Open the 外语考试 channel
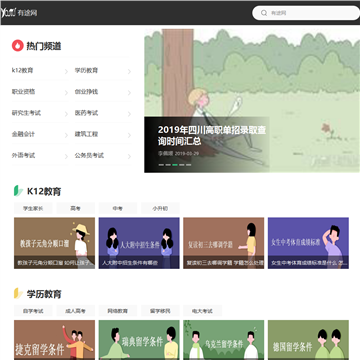This screenshot has height=360, width=360. click(x=23, y=155)
